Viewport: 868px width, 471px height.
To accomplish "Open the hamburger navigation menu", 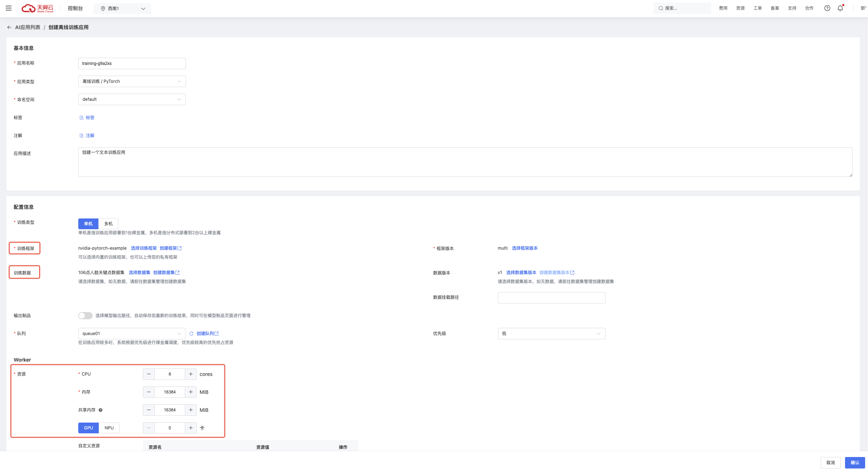I will click(9, 8).
